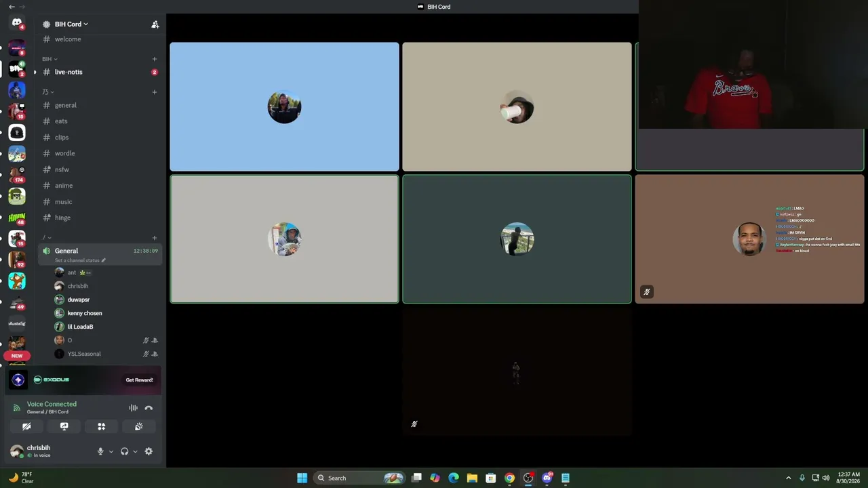Open Windows Start menu

(302, 478)
